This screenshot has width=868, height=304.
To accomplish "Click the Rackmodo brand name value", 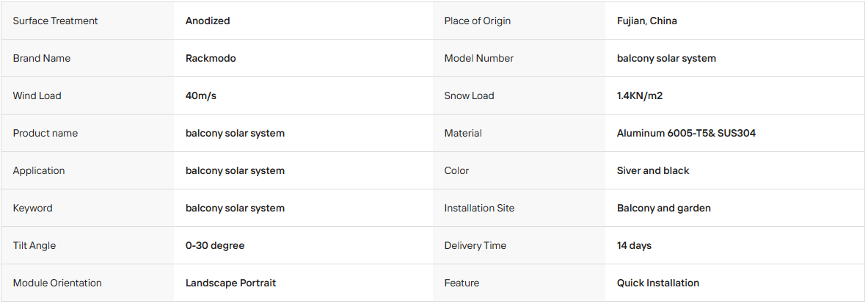I will [x=211, y=58].
